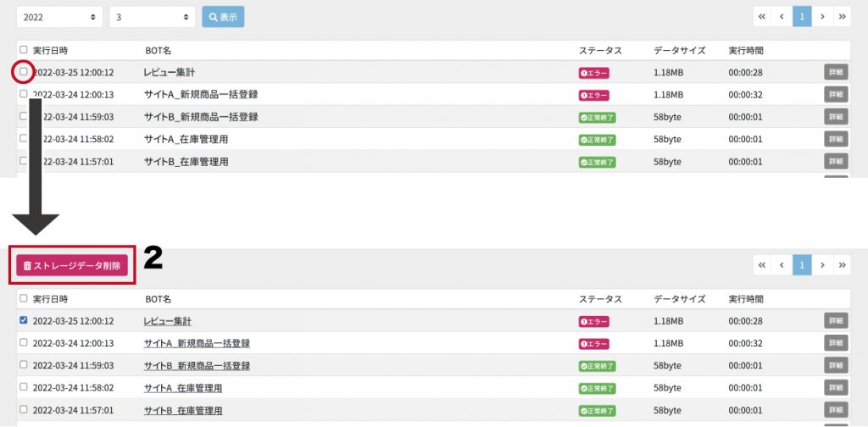Go to first page in bottom pagination
The image size is (868, 427).
762,265
